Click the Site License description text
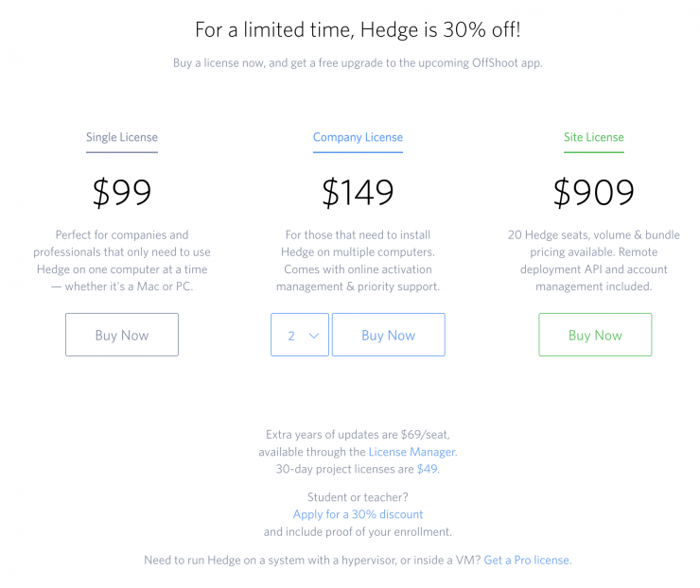The image size is (700, 588). [594, 260]
